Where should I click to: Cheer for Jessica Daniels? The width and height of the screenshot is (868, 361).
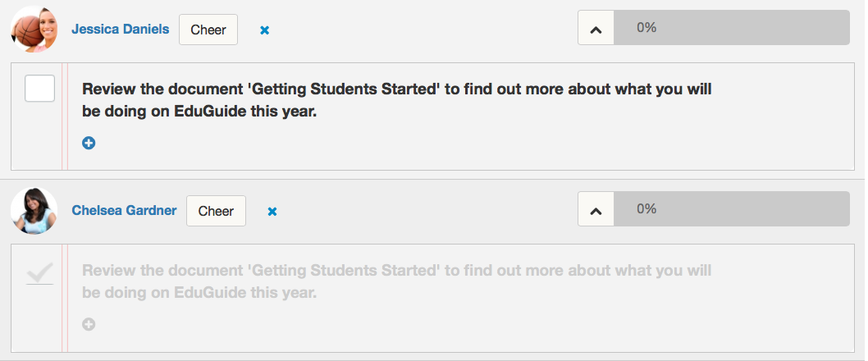pos(208,30)
